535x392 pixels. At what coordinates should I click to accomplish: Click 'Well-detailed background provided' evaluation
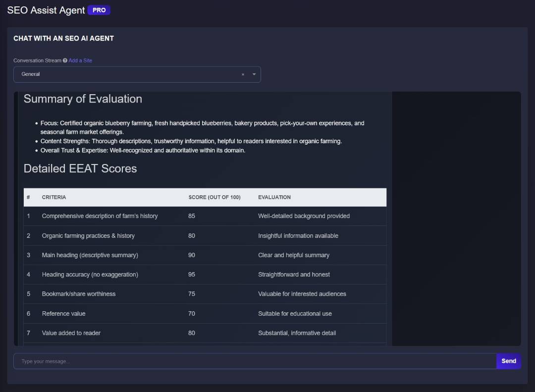tap(304, 216)
